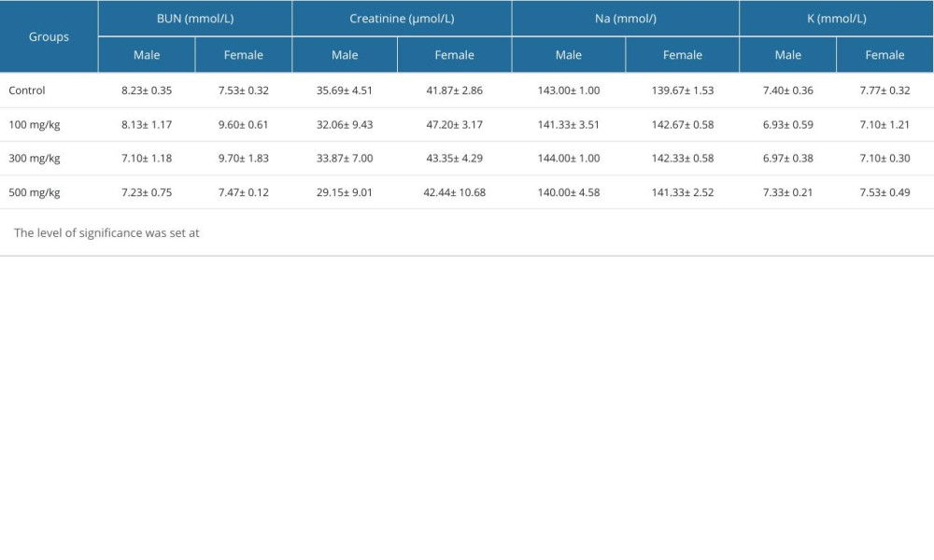The image size is (934, 560).
Task: Select the BUN value 9.70± 1.83
Action: tap(243, 158)
